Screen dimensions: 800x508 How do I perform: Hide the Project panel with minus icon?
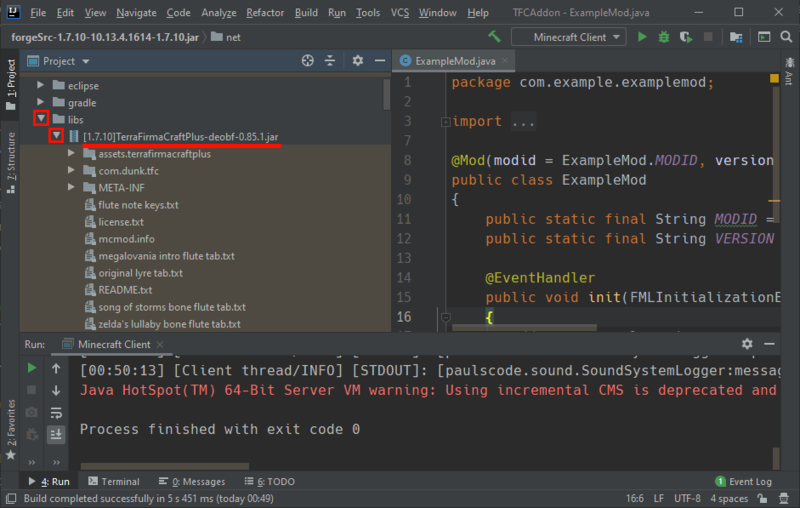[x=380, y=61]
